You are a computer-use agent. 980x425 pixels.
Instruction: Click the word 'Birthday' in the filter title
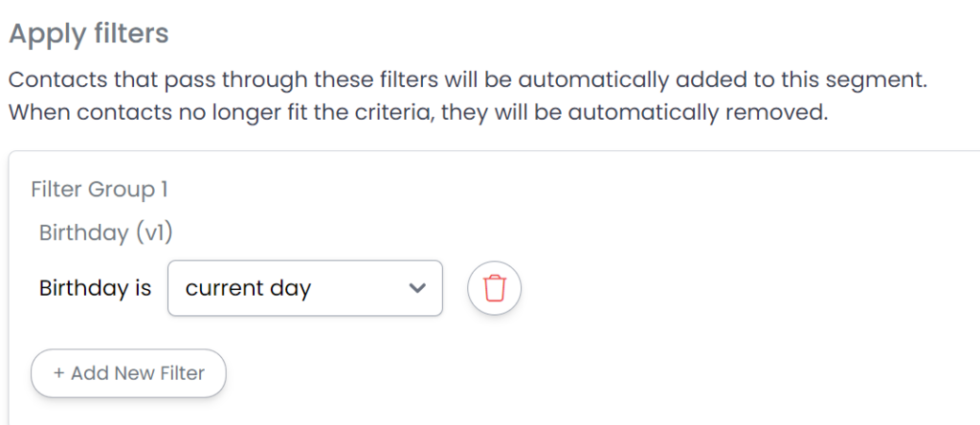click(83, 233)
